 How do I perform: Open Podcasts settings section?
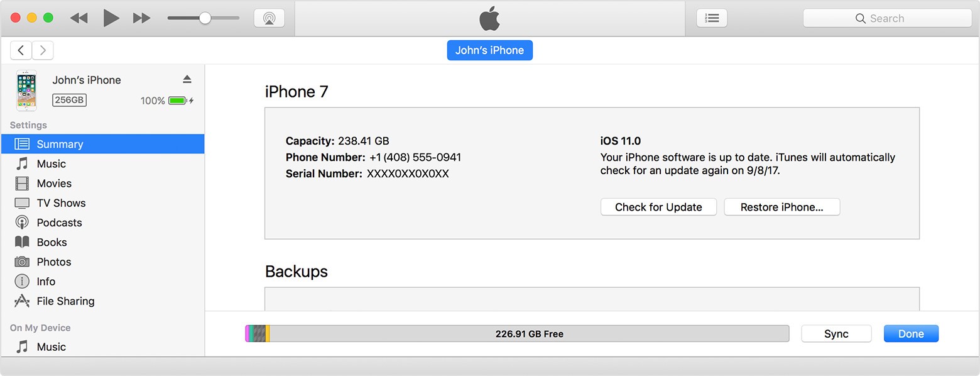pyautogui.click(x=59, y=223)
